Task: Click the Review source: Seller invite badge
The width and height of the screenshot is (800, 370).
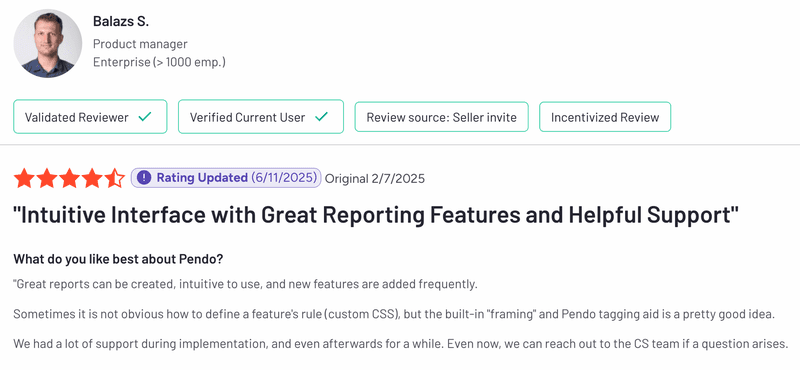Action: coord(441,117)
